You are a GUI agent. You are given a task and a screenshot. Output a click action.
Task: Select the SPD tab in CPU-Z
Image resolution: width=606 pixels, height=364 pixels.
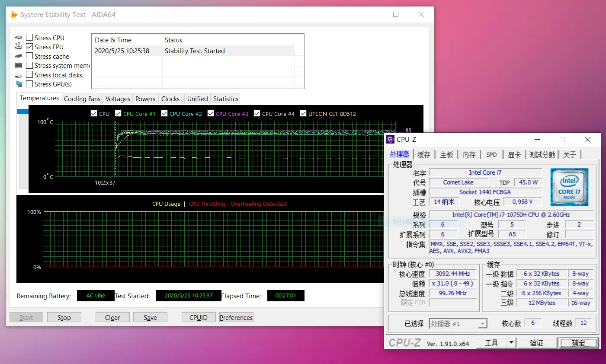491,155
